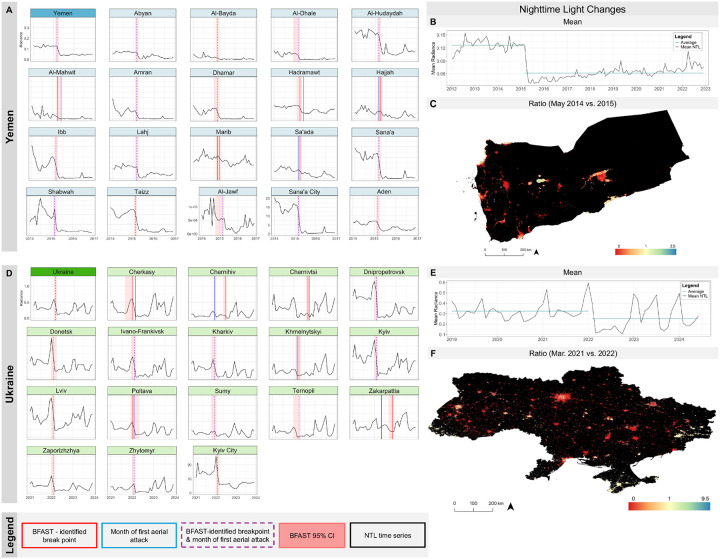
Task: Select the highlighted Ukraine panel header
Action: tap(63, 272)
